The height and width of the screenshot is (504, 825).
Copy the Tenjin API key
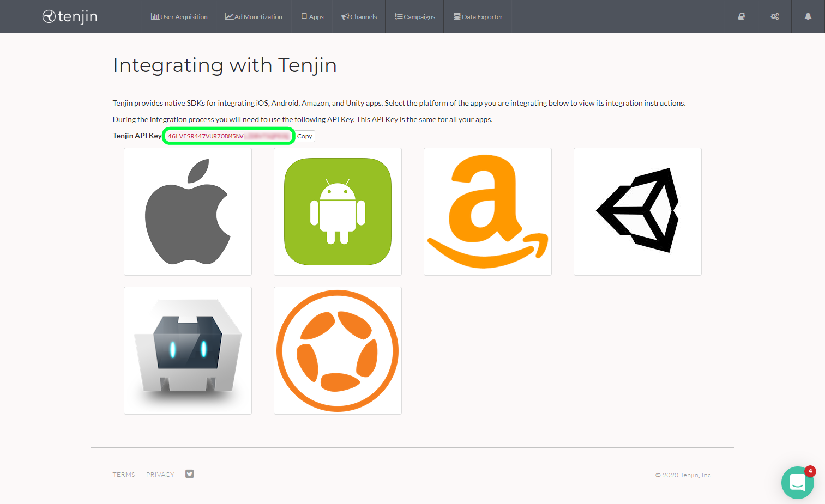[305, 136]
